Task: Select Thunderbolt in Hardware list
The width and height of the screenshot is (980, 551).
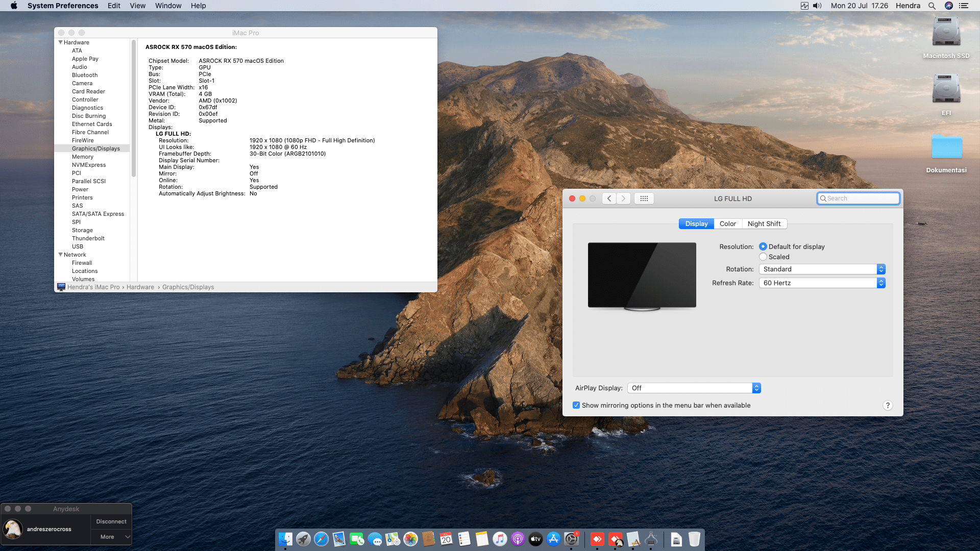Action: point(88,238)
